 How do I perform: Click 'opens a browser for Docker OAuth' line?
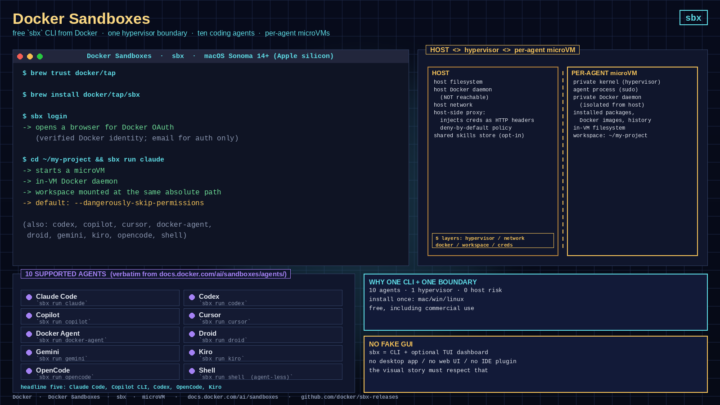click(x=98, y=127)
